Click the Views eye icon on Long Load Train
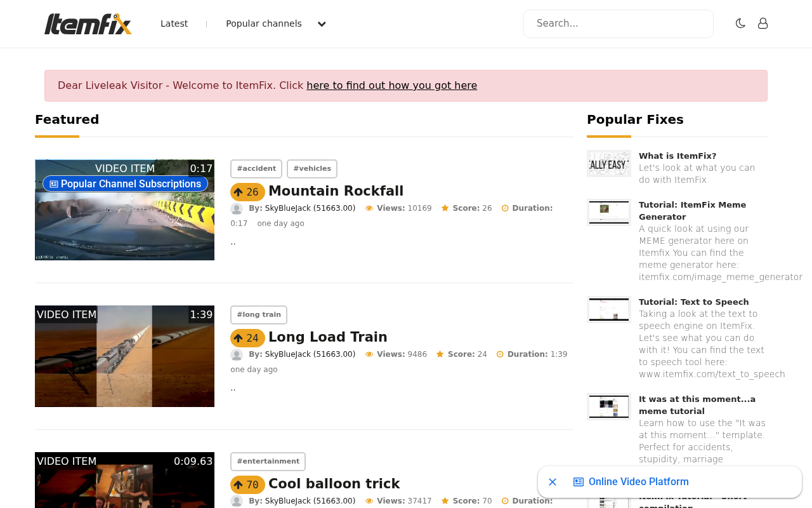812x508 pixels. coord(369,354)
